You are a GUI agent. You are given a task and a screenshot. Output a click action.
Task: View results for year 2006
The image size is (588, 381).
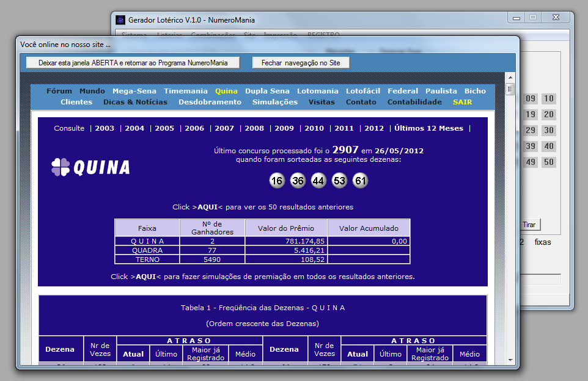(x=194, y=128)
